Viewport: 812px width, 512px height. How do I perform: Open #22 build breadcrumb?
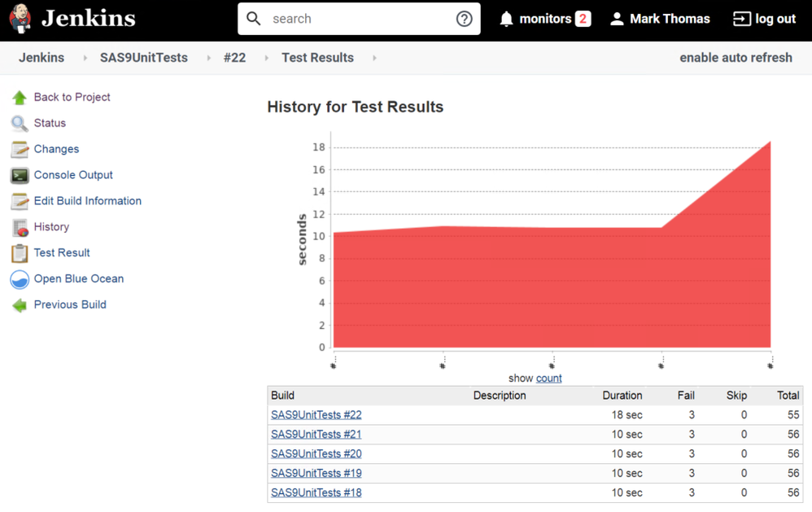tap(234, 58)
